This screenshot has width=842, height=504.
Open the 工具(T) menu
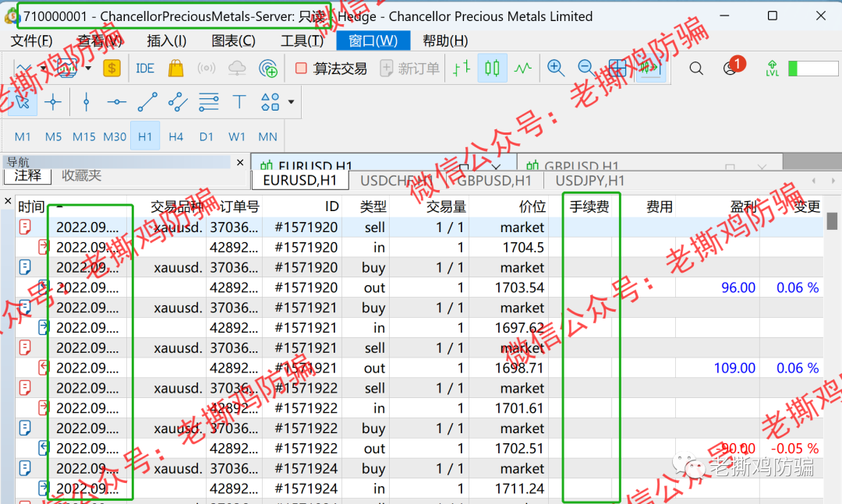[x=302, y=41]
